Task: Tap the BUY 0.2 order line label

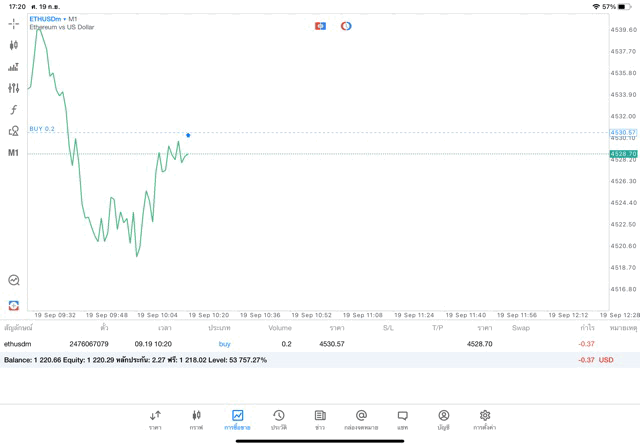Action: click(42, 129)
